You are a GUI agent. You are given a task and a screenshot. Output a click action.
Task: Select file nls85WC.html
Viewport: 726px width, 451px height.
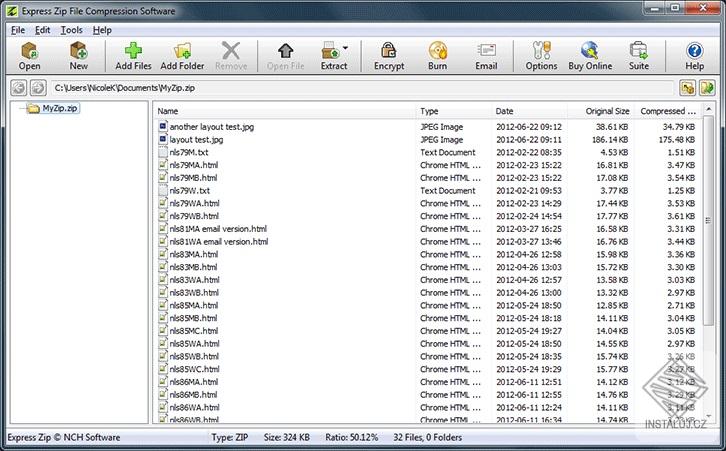pyautogui.click(x=194, y=369)
